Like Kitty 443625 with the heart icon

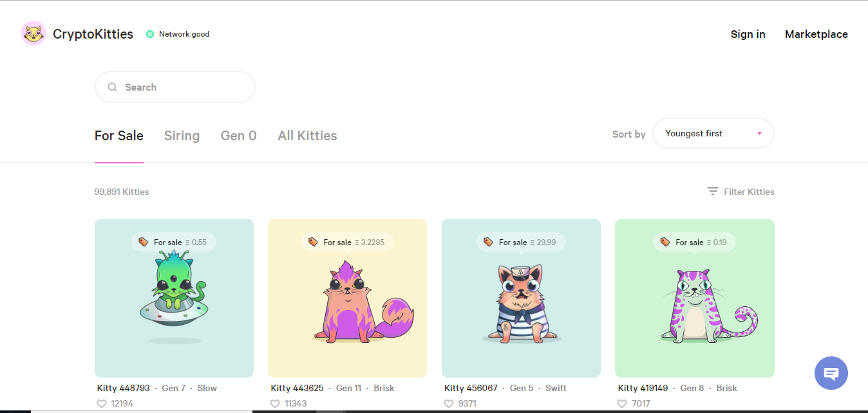pos(275,403)
